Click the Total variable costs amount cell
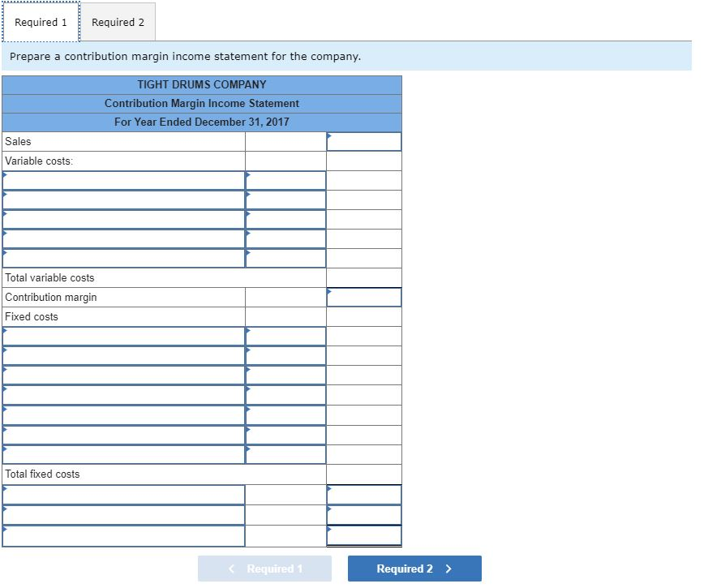The width and height of the screenshot is (721, 588). point(363,277)
